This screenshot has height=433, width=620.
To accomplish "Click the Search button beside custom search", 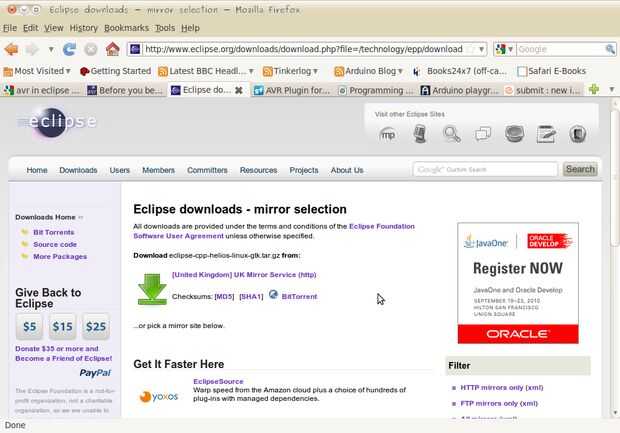I will (580, 169).
